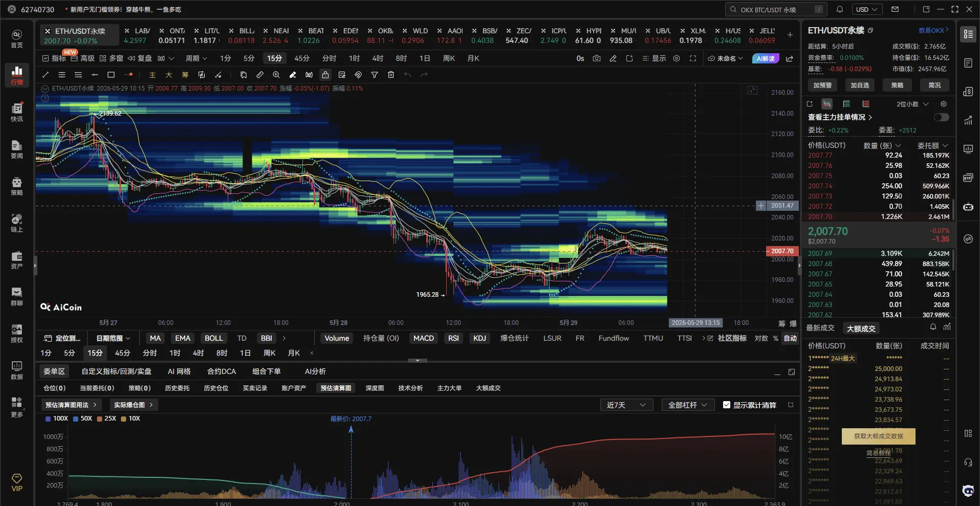Screen dimensions: 980x506
Task: Click the OKX BTC/USDT search field
Action: [x=776, y=9]
